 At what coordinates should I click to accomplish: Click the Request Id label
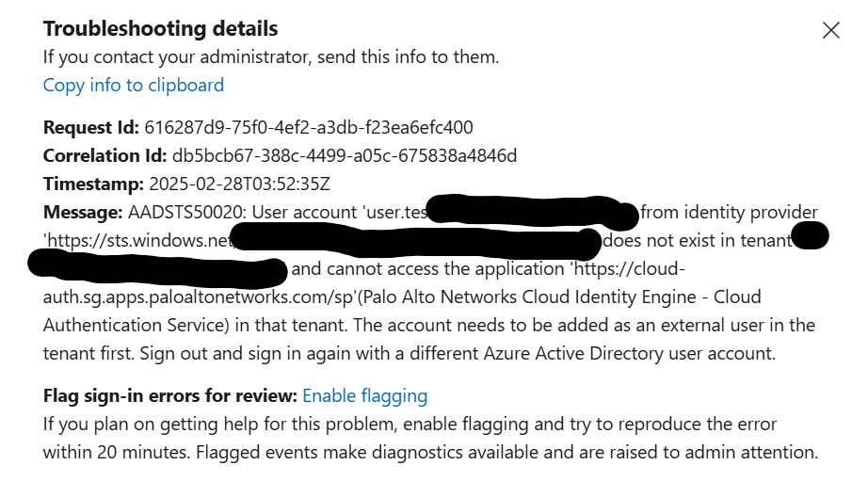pyautogui.click(x=90, y=127)
